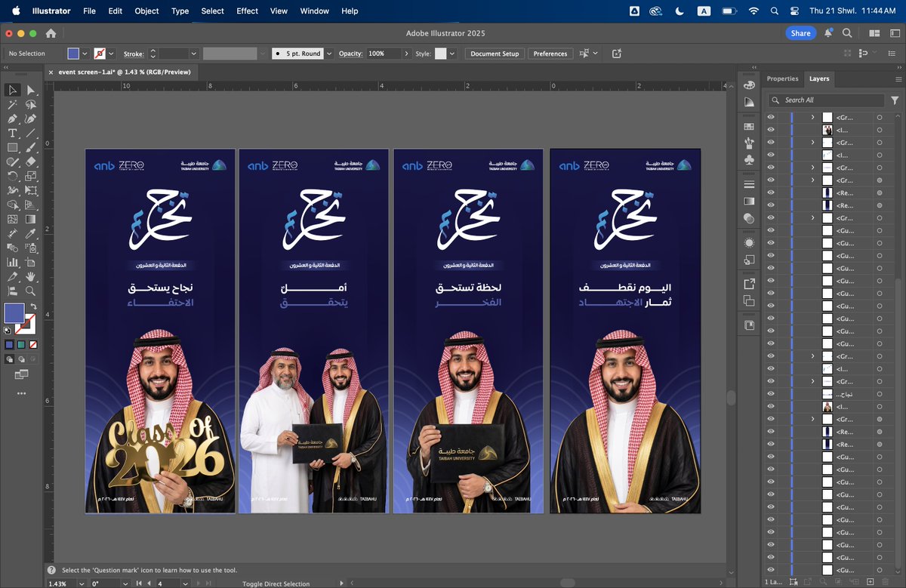Screen dimensions: 906x588
Task: Select the Scale tool
Action: point(31,177)
